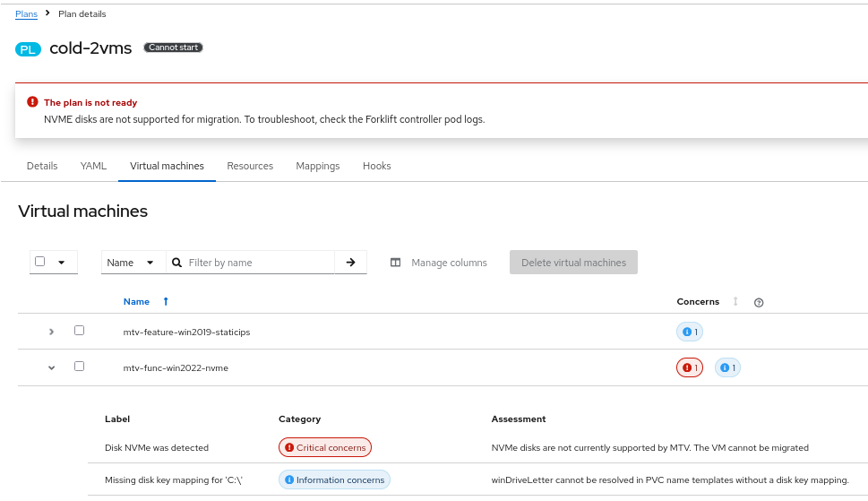This screenshot has width=868, height=501.
Task: Open the Mappings tab
Action: [x=317, y=166]
